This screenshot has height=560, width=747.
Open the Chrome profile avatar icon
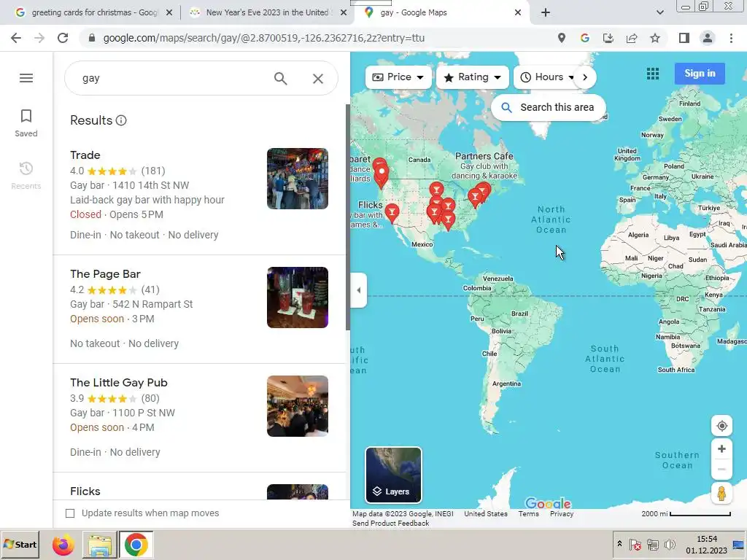(x=708, y=38)
